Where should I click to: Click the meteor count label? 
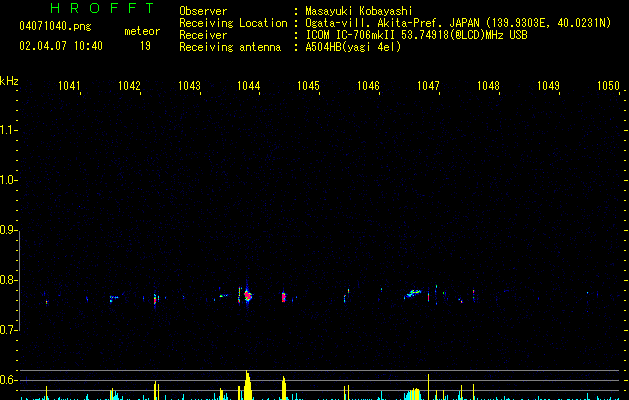pos(142,31)
